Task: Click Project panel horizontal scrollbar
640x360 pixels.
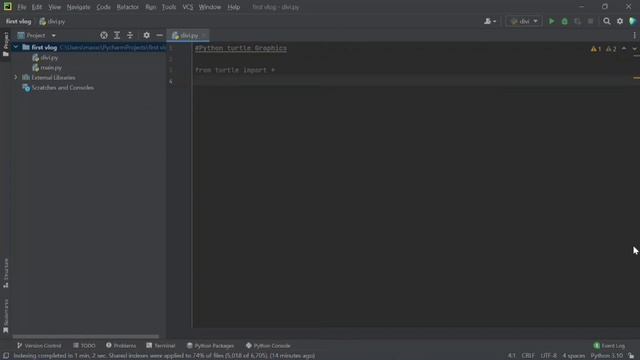Action: click(x=86, y=336)
